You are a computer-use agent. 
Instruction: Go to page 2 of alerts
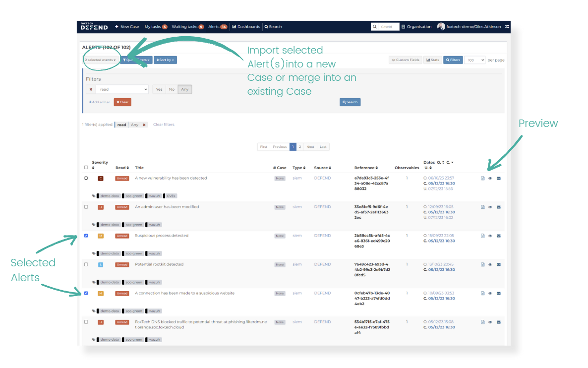click(300, 147)
